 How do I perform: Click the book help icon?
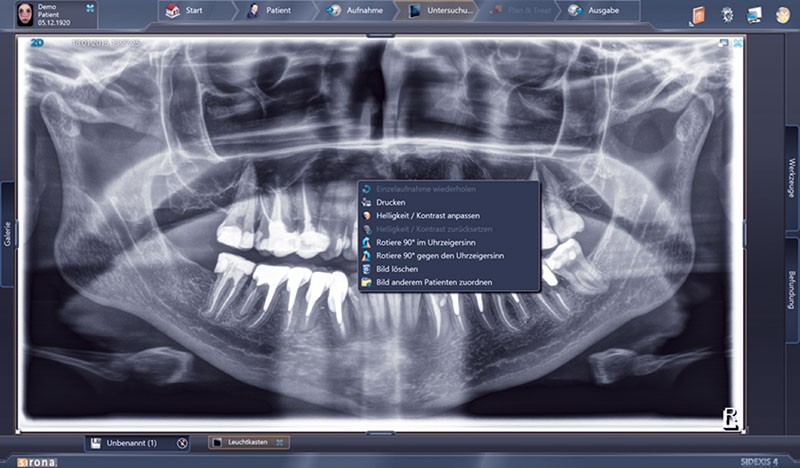pos(698,15)
